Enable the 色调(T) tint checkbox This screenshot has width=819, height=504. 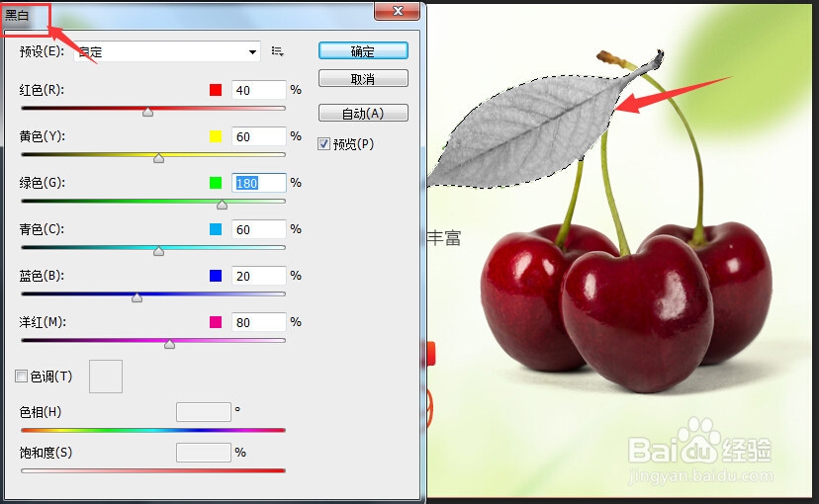tap(22, 377)
